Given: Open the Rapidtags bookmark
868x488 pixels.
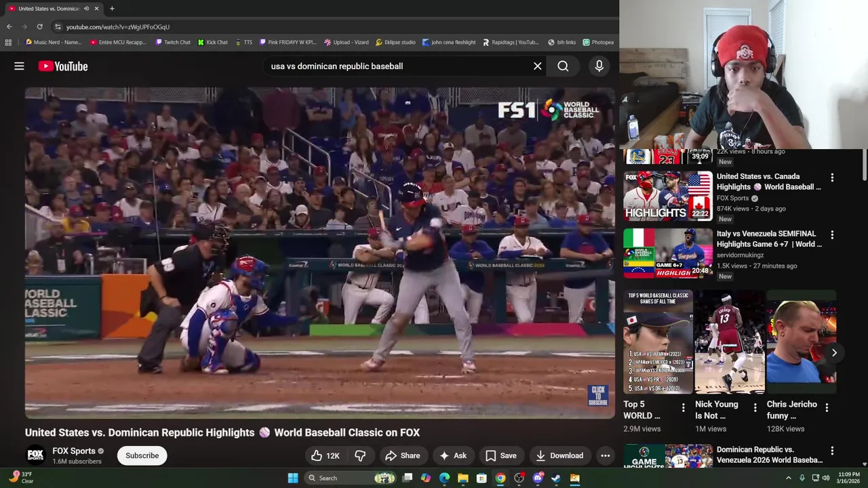Looking at the screenshot, I should point(511,42).
